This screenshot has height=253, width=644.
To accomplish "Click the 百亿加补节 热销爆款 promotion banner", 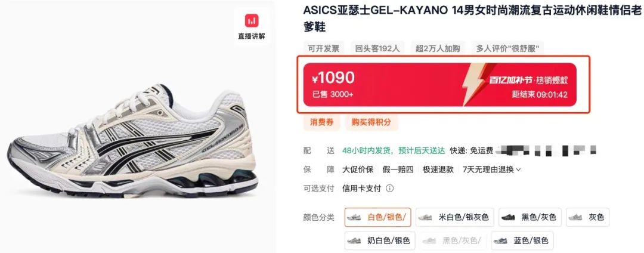I will point(440,84).
